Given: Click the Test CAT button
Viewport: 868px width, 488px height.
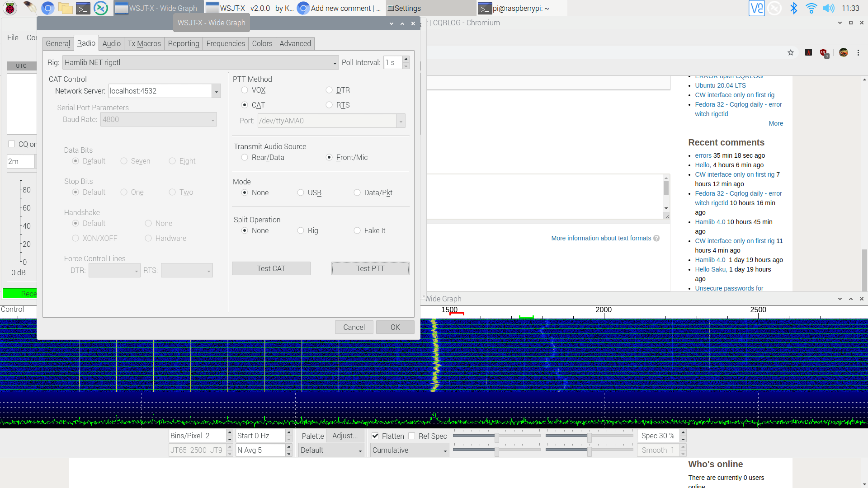Looking at the screenshot, I should pyautogui.click(x=271, y=268).
